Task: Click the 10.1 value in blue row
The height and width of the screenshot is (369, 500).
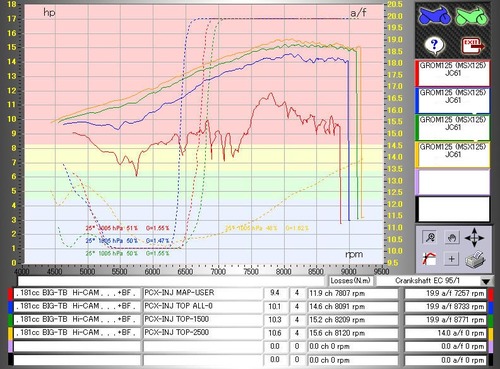Action: 275,306
